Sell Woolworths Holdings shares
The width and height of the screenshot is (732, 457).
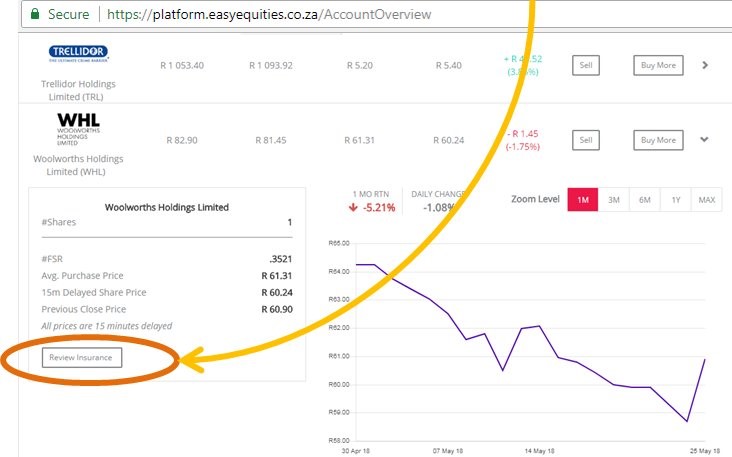pos(587,140)
